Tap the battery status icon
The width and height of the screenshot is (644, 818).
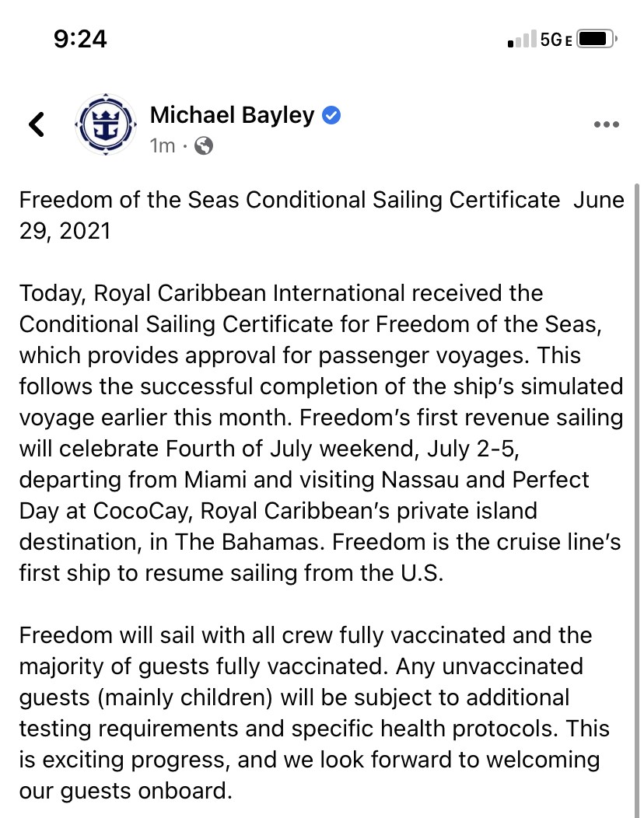point(597,39)
